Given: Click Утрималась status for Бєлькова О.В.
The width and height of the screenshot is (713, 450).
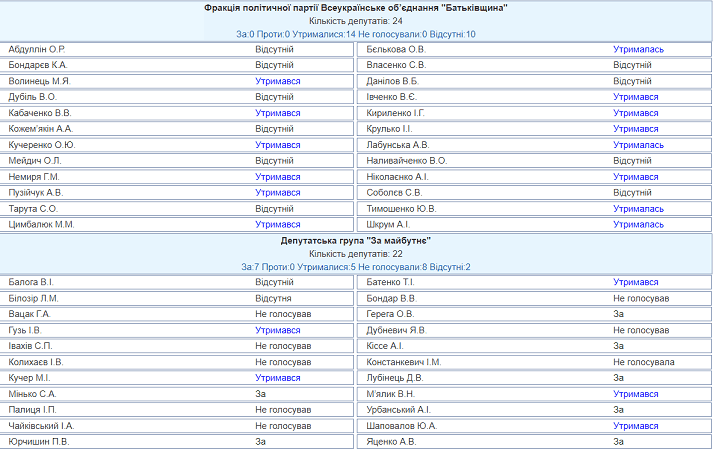Looking at the screenshot, I should coord(638,49).
